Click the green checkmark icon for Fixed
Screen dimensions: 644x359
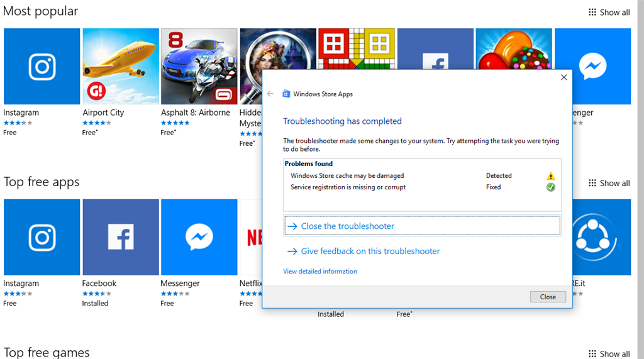click(x=551, y=187)
